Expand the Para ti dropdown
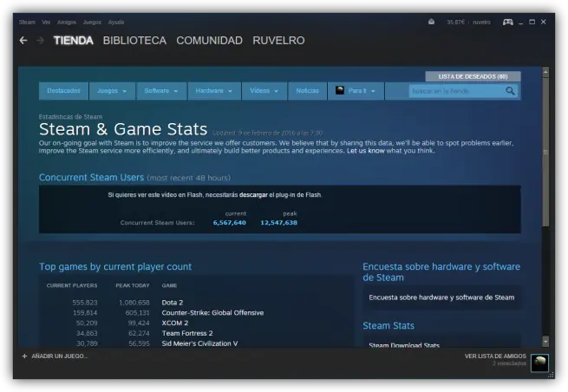 [356, 90]
